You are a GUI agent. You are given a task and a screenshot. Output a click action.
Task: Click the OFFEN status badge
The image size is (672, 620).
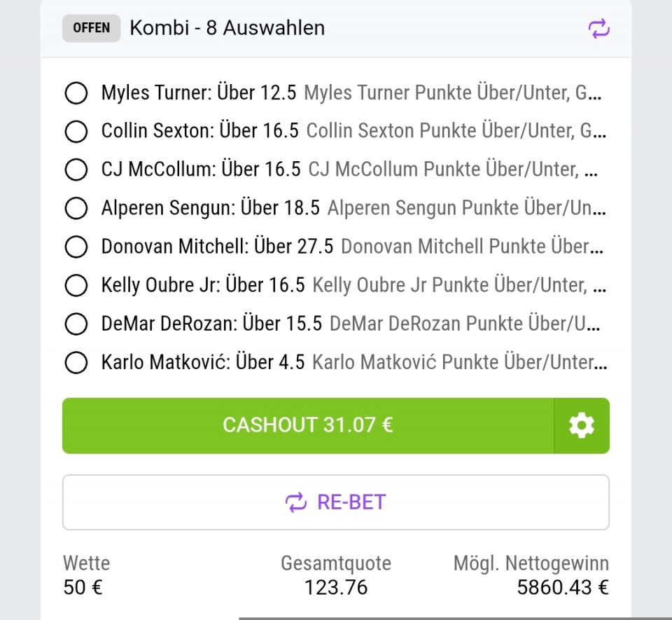pos(91,28)
